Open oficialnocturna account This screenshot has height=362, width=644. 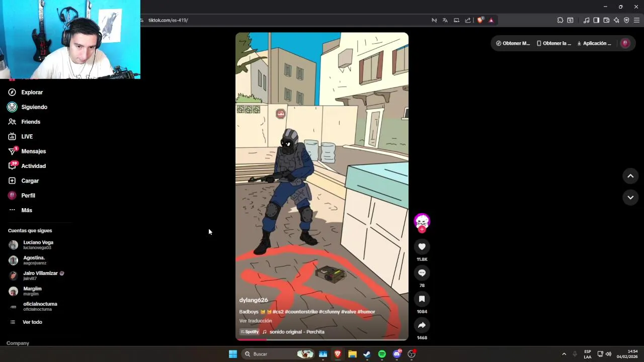point(33,306)
